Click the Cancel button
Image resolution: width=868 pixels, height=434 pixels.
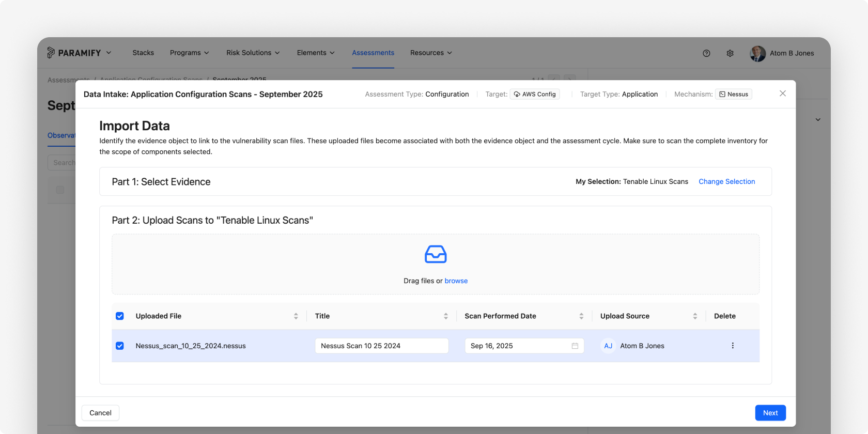click(100, 413)
